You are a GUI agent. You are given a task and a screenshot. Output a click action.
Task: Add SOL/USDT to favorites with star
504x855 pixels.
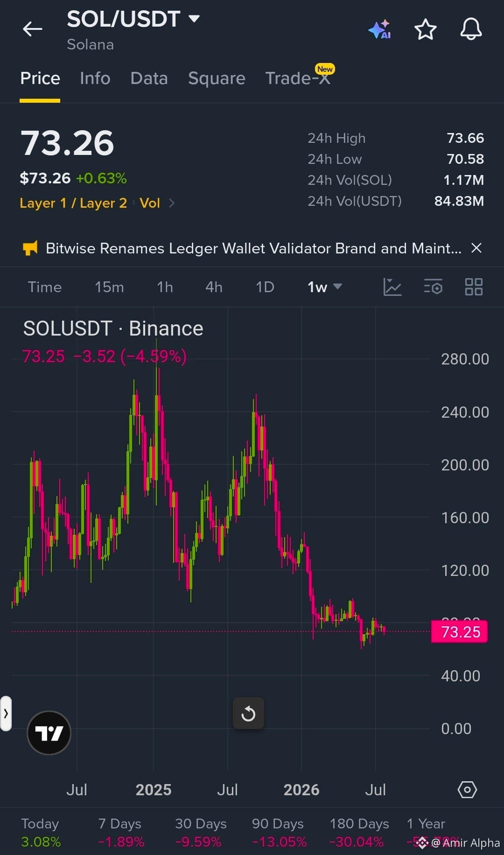[425, 29]
